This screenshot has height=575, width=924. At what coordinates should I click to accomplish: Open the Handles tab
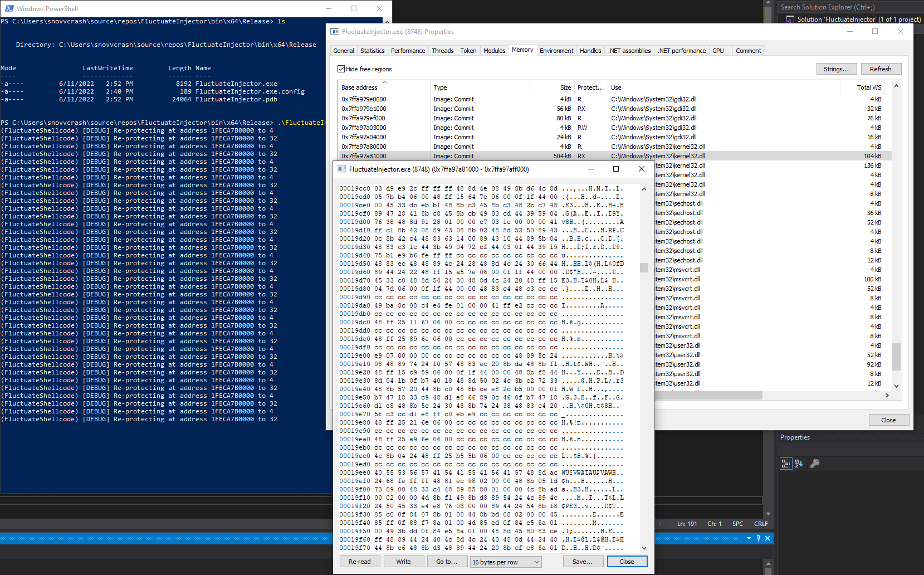(590, 51)
